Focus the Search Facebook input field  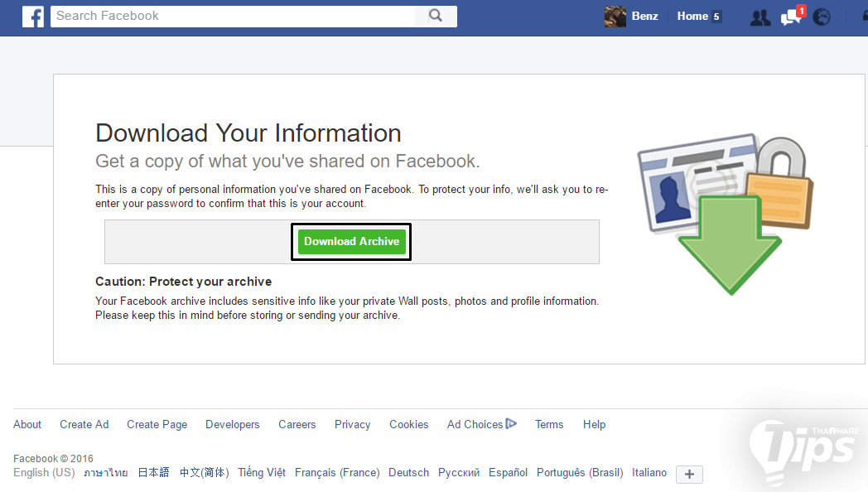coord(233,16)
